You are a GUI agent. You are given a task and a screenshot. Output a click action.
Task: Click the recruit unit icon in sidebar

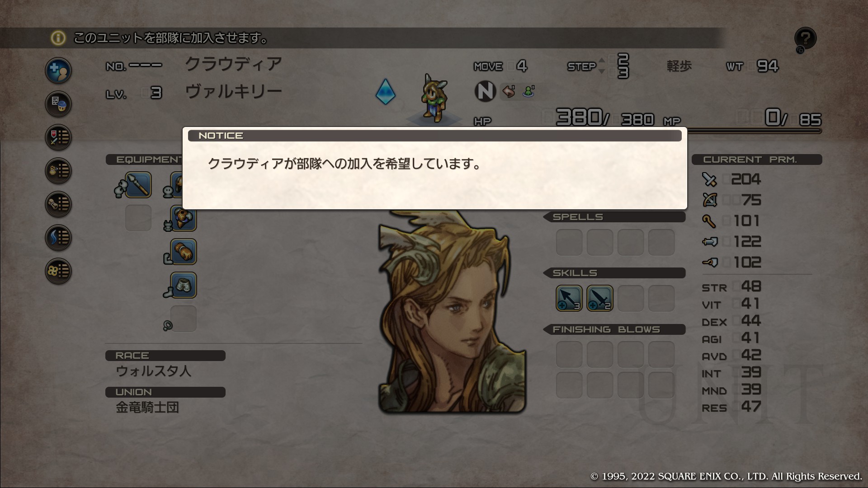click(58, 70)
